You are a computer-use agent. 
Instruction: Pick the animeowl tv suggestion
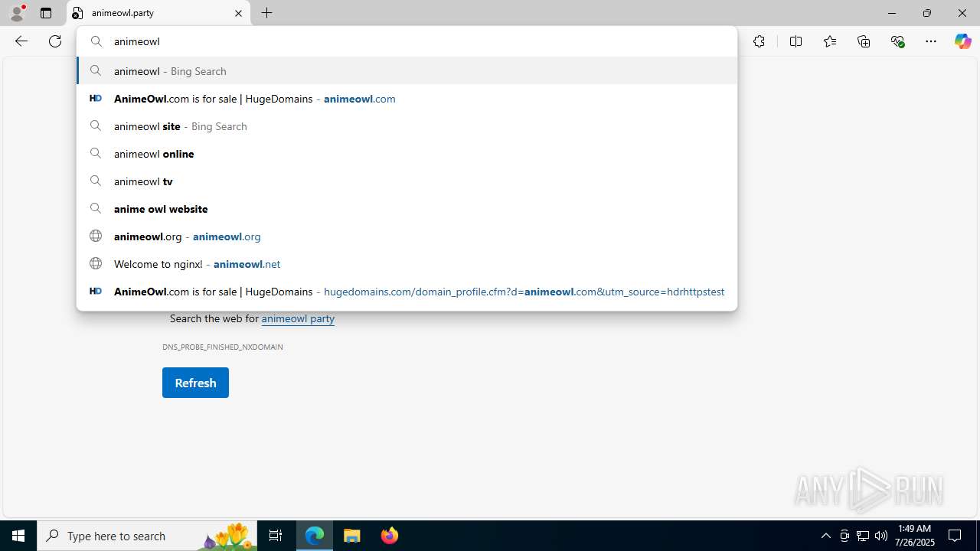[x=407, y=181]
